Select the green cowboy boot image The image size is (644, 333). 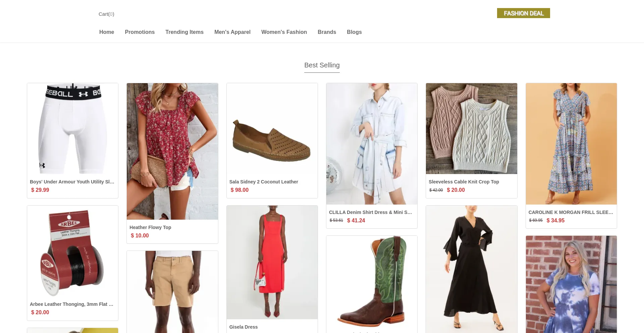[x=372, y=281]
